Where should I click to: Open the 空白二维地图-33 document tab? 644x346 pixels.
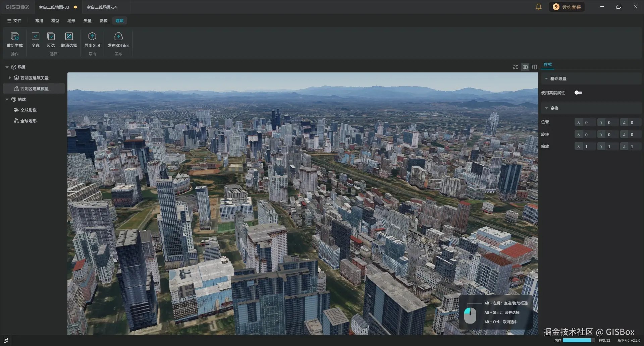[58, 7]
